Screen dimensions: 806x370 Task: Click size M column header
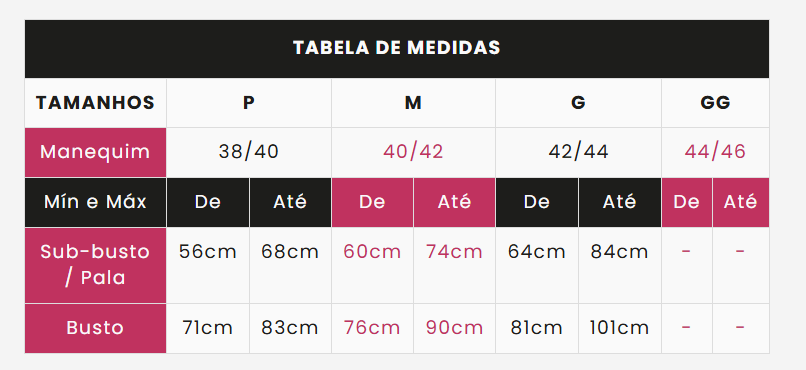413,103
